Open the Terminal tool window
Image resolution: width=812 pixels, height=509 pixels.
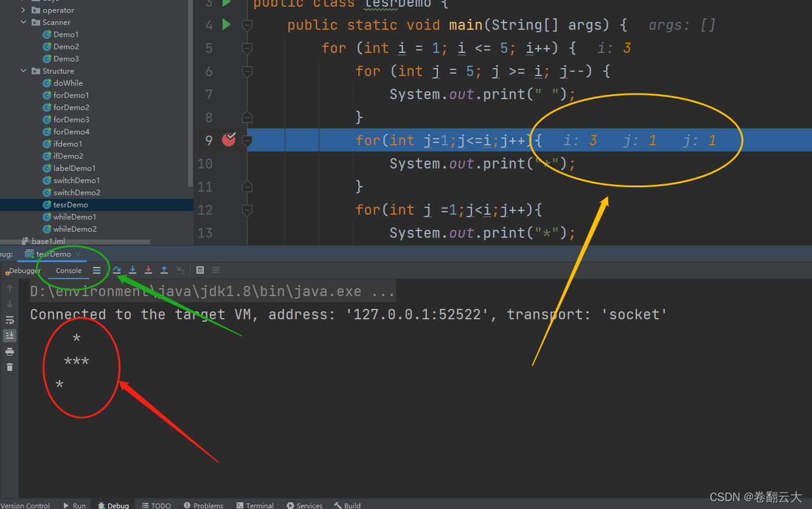tap(255, 505)
